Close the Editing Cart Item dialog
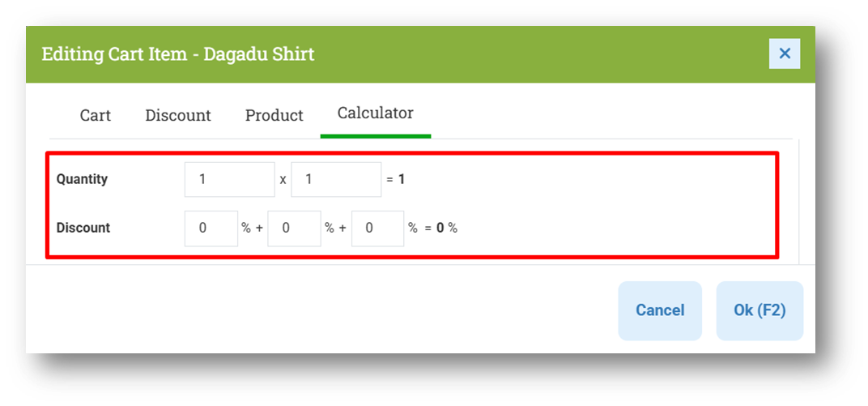The height and width of the screenshot is (406, 868). click(x=784, y=53)
